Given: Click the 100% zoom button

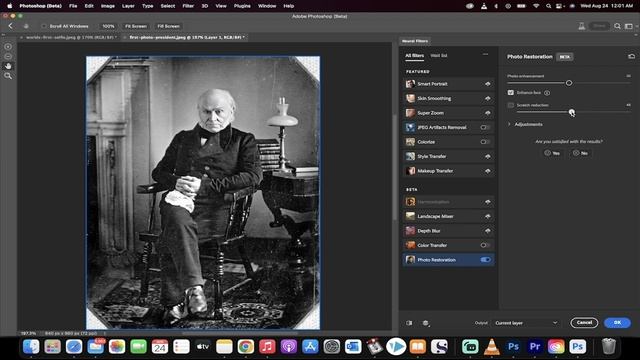Looking at the screenshot, I should click(108, 26).
